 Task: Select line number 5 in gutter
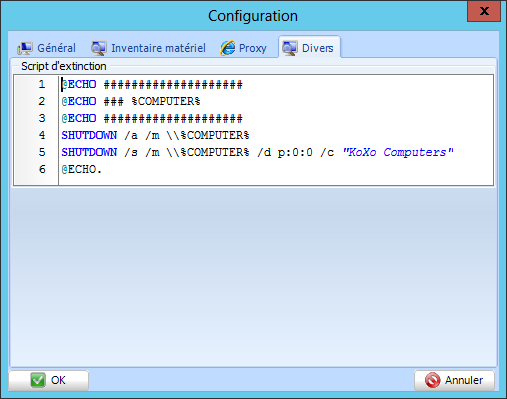click(42, 152)
